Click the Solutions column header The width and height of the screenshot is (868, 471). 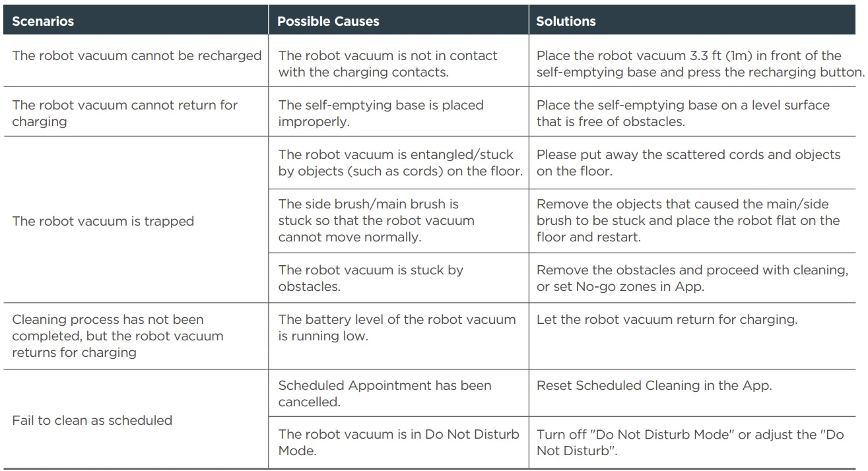click(566, 21)
